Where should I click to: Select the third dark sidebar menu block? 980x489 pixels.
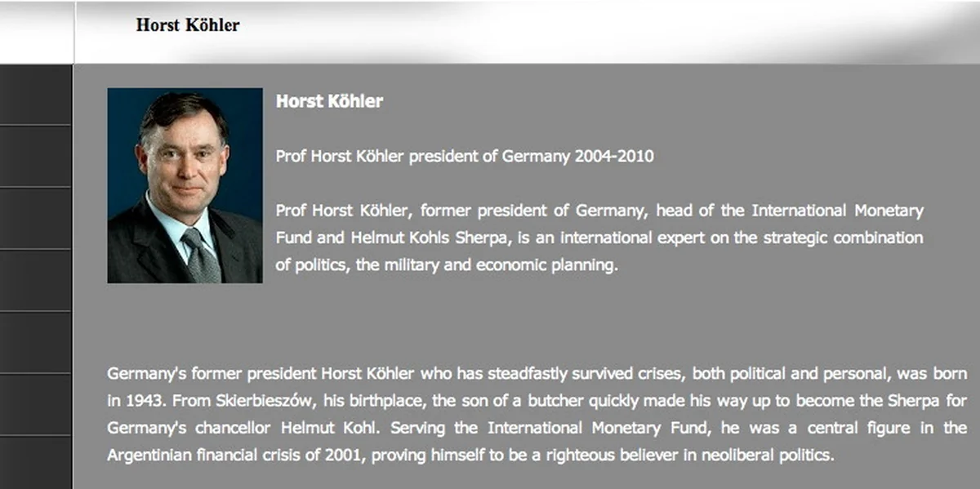(x=36, y=219)
